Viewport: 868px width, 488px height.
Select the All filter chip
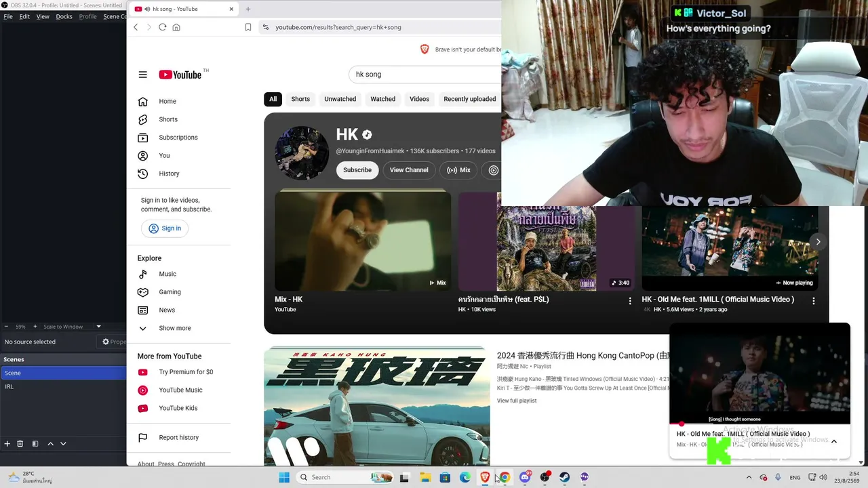[x=273, y=99]
